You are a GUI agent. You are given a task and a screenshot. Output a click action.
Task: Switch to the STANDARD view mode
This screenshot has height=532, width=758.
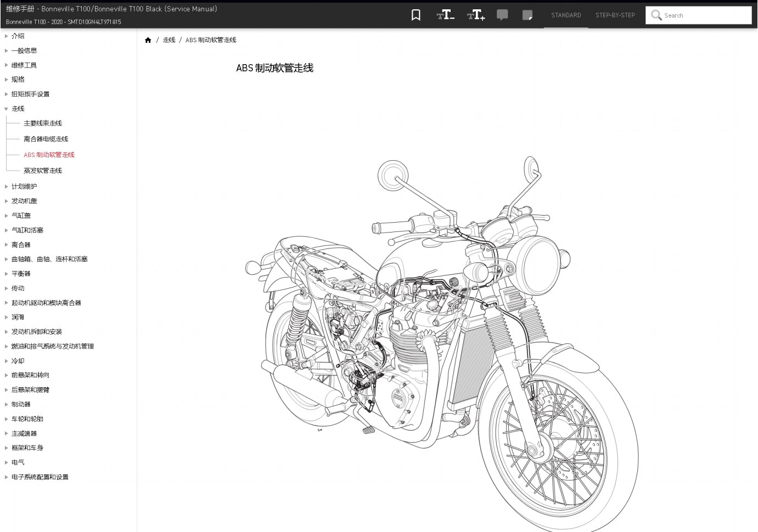566,15
